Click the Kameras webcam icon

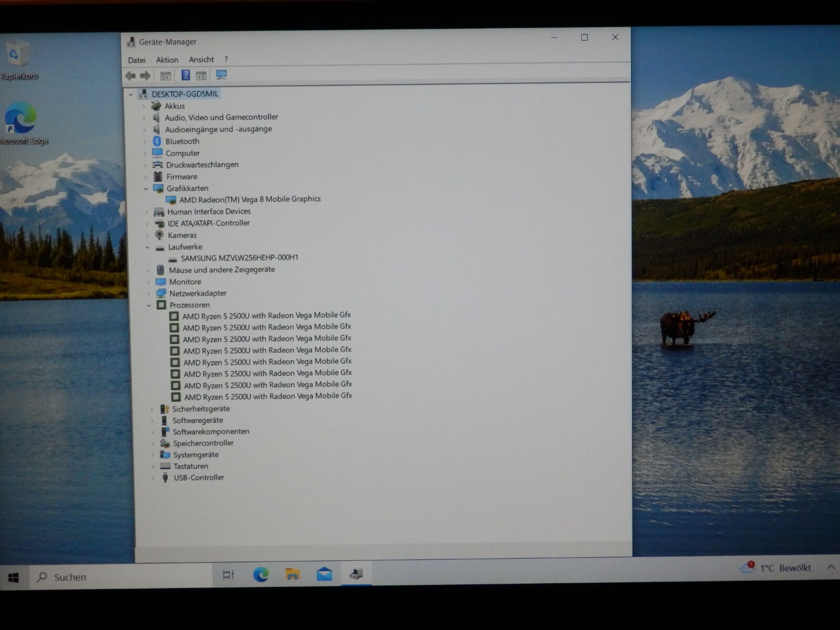tap(159, 235)
